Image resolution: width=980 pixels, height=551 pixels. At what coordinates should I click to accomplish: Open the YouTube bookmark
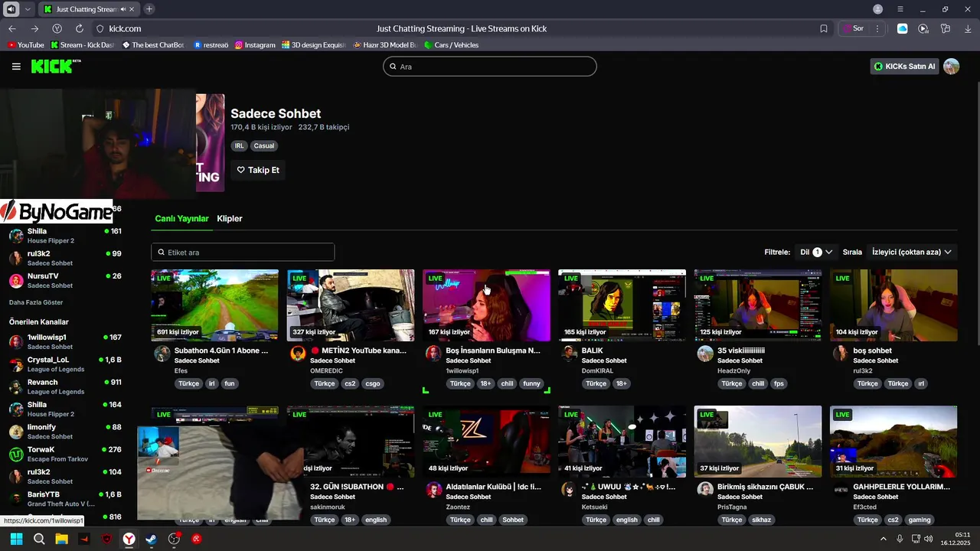[26, 45]
